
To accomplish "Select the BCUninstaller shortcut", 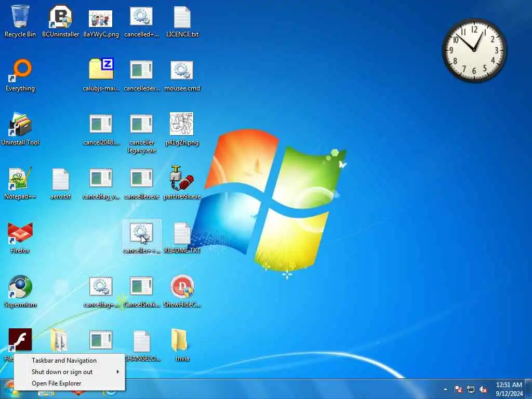I will (60, 21).
